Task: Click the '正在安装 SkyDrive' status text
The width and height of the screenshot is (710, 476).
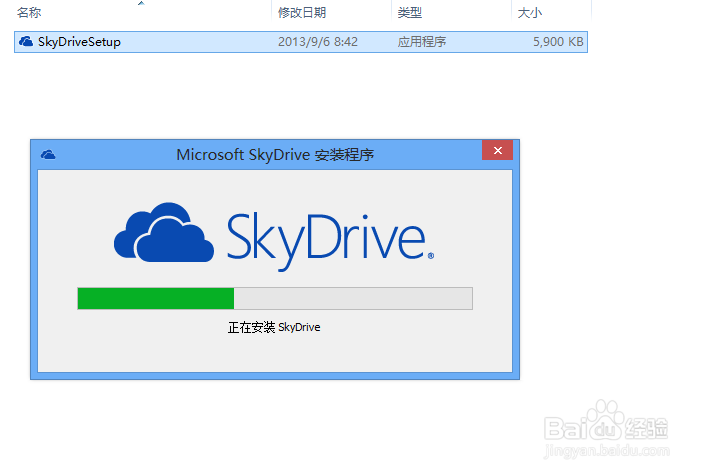Action: (x=274, y=327)
